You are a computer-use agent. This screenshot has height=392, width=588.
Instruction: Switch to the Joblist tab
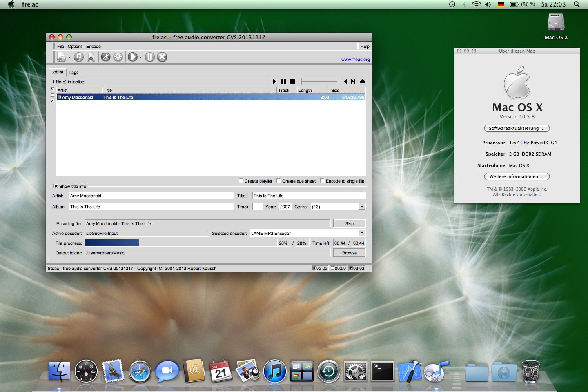pyautogui.click(x=57, y=72)
